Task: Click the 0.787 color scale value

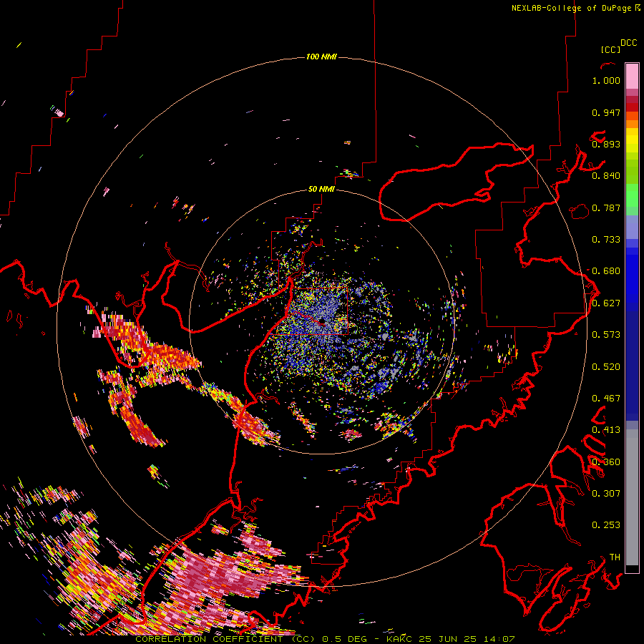Action: (x=606, y=208)
